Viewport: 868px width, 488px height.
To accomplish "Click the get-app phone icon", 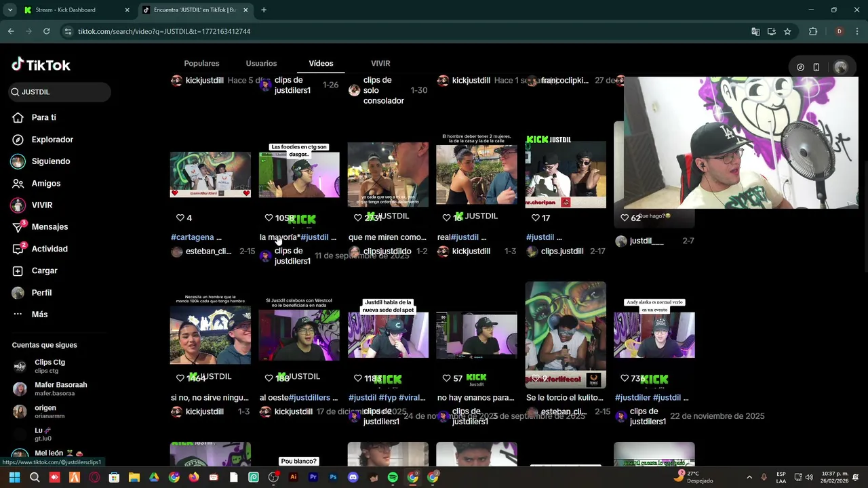I will [816, 67].
